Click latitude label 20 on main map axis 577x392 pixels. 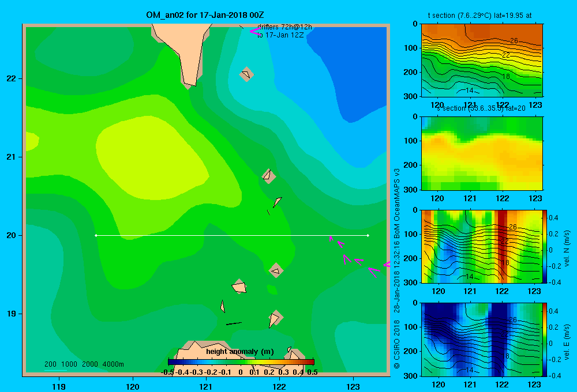click(12, 235)
